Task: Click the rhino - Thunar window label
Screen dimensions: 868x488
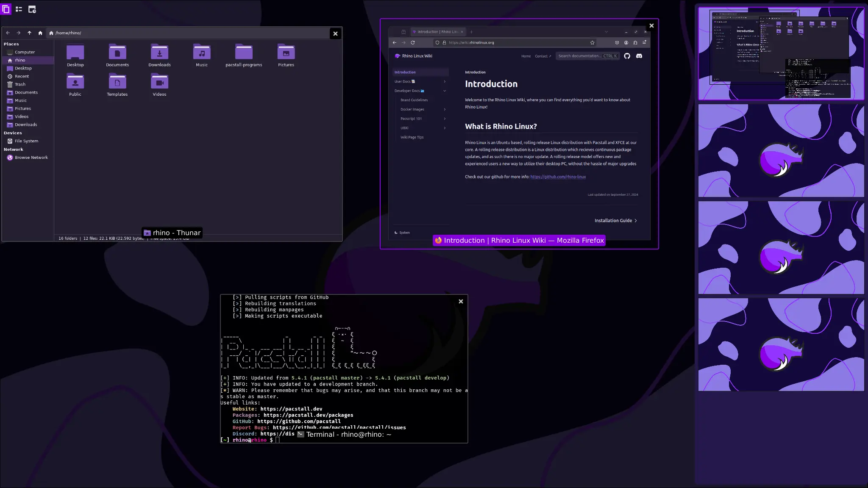Action: click(x=172, y=233)
